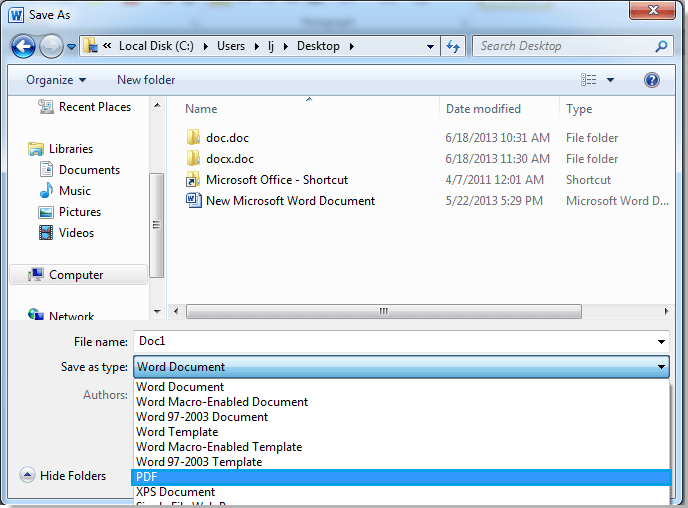Select the New Microsoft Word Document file
Image resolution: width=688 pixels, height=508 pixels.
pos(281,201)
